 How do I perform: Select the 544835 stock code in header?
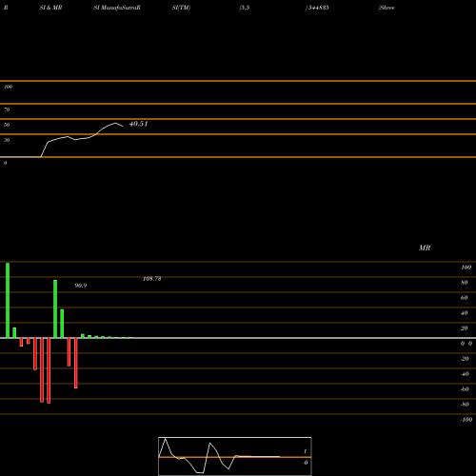coord(318,8)
